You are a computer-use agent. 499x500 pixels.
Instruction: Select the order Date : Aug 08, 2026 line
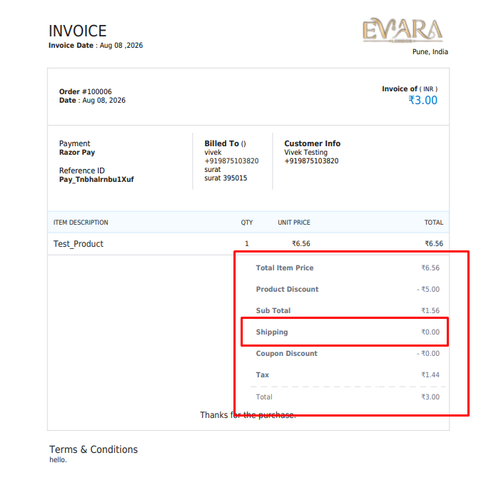pos(92,100)
